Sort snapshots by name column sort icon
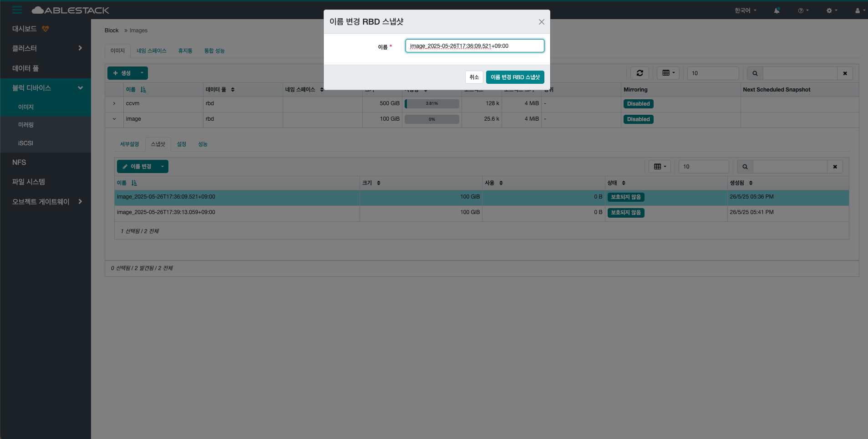The image size is (868, 439). click(134, 183)
